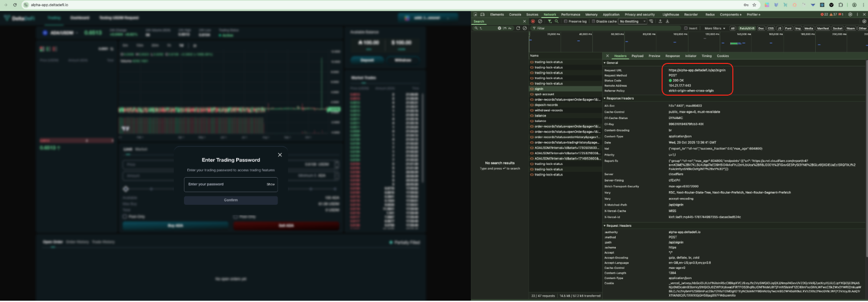Open network conditions wifi icon
The image size is (868, 302).
[x=651, y=21]
